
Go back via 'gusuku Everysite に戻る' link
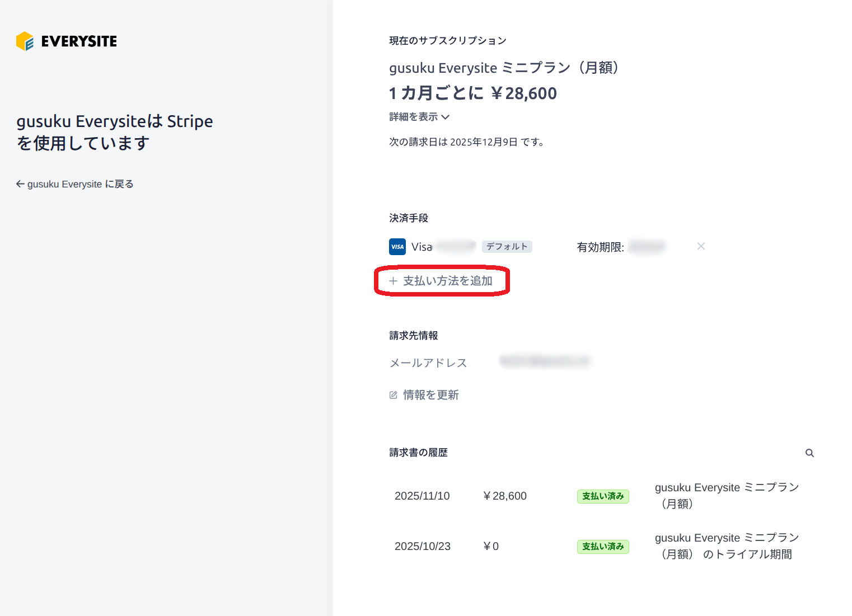74,184
